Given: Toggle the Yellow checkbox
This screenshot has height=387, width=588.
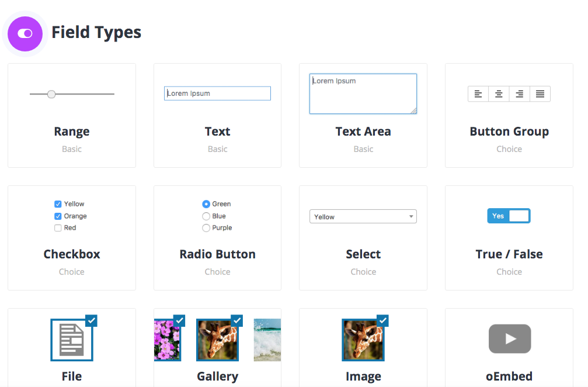Looking at the screenshot, I should (x=58, y=204).
